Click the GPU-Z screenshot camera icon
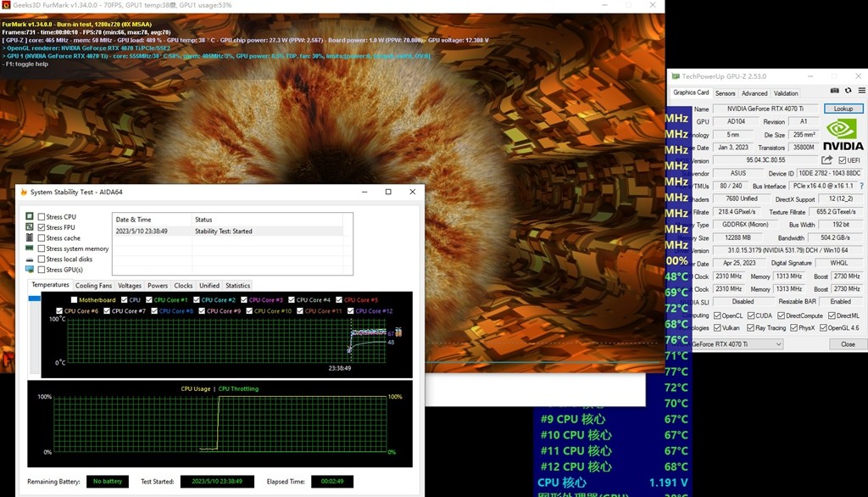 click(835, 90)
